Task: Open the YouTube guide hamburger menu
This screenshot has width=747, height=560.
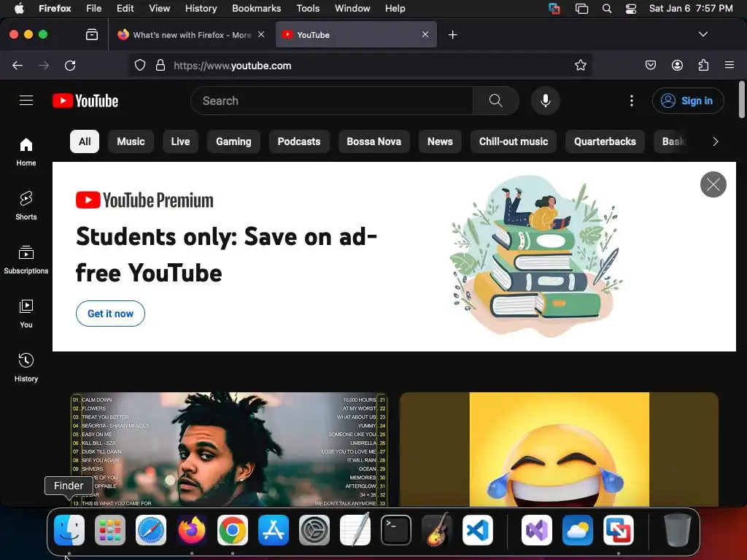Action: coord(26,101)
